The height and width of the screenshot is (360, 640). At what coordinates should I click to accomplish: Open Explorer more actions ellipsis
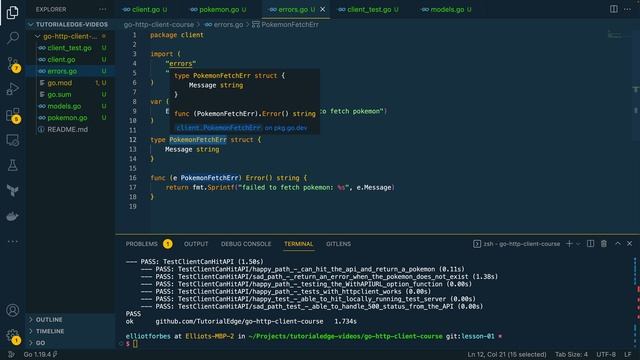click(102, 9)
